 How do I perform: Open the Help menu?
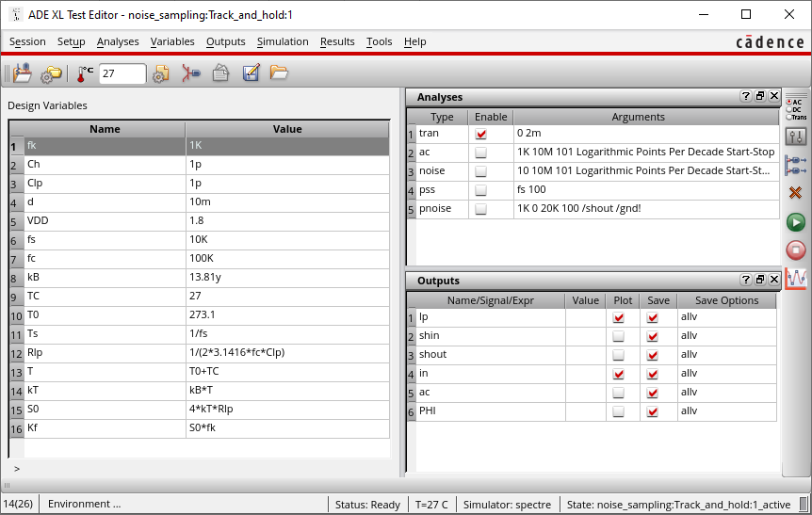pos(414,41)
